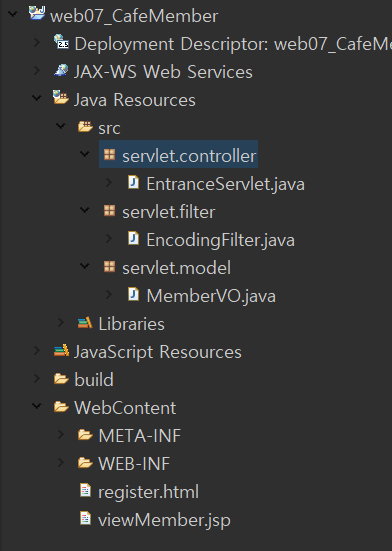
Task: Expand the JAX-WS Web Services node
Action: [x=37, y=70]
